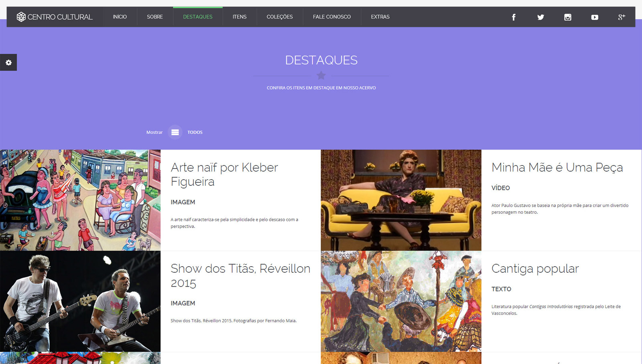This screenshot has width=642, height=364.
Task: Open Arte naïf por Kleber Figueira title
Action: point(224,174)
